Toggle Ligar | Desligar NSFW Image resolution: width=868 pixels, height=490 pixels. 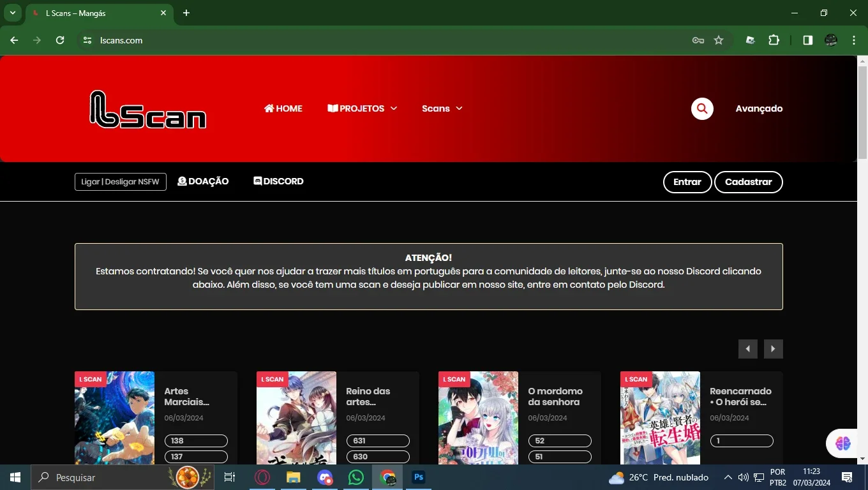coord(121,182)
